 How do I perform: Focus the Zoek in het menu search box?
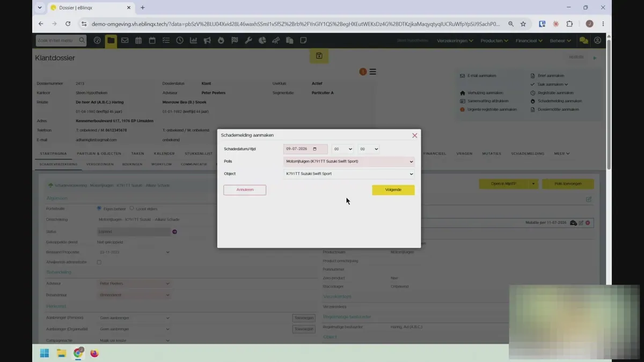[61, 40]
